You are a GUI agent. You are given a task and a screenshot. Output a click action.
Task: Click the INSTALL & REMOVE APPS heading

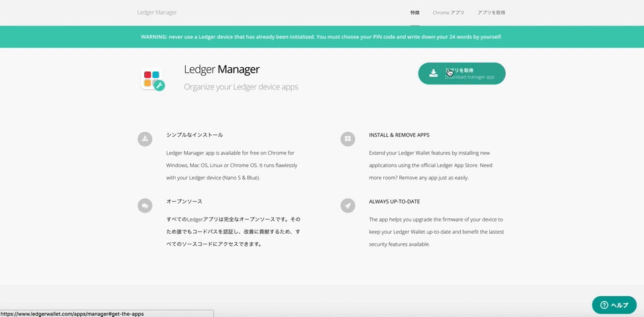(399, 135)
